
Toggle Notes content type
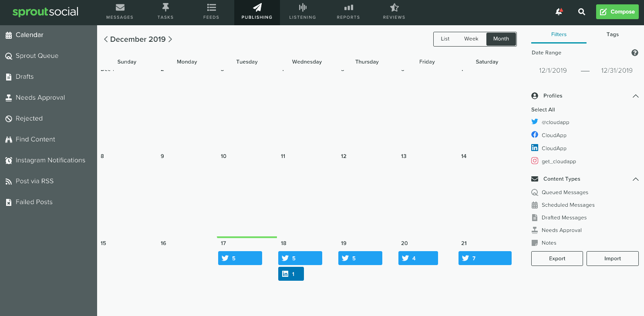tap(544, 243)
